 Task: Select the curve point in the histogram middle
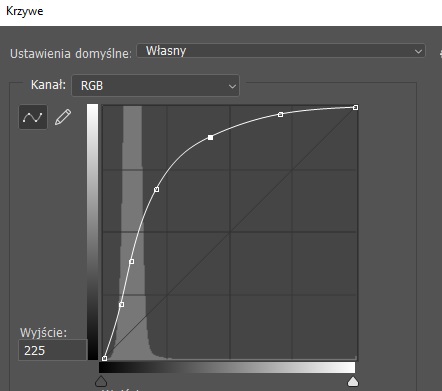pos(132,262)
